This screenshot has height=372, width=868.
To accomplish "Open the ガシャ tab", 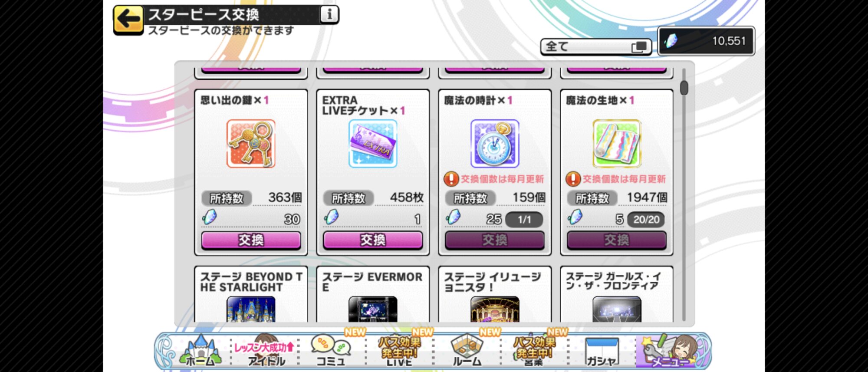I will [602, 351].
